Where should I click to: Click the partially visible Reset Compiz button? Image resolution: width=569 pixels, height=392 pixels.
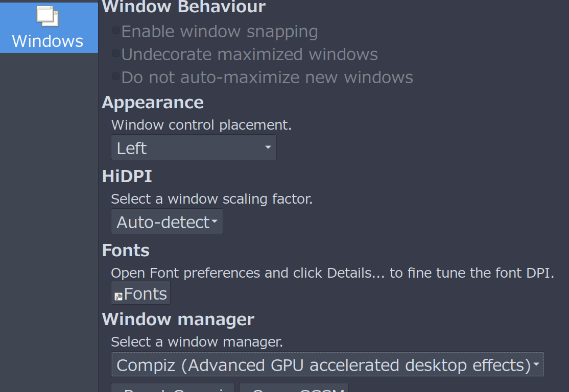point(173,387)
